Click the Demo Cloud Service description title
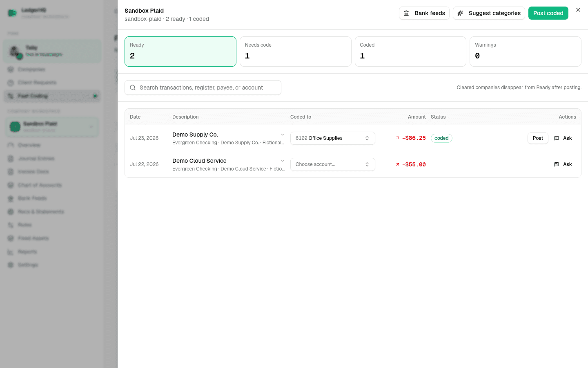The width and height of the screenshot is (588, 368). 199,161
